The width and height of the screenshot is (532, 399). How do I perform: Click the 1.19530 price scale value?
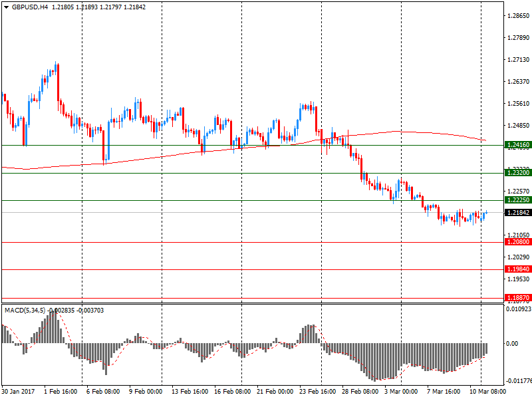coord(519,279)
